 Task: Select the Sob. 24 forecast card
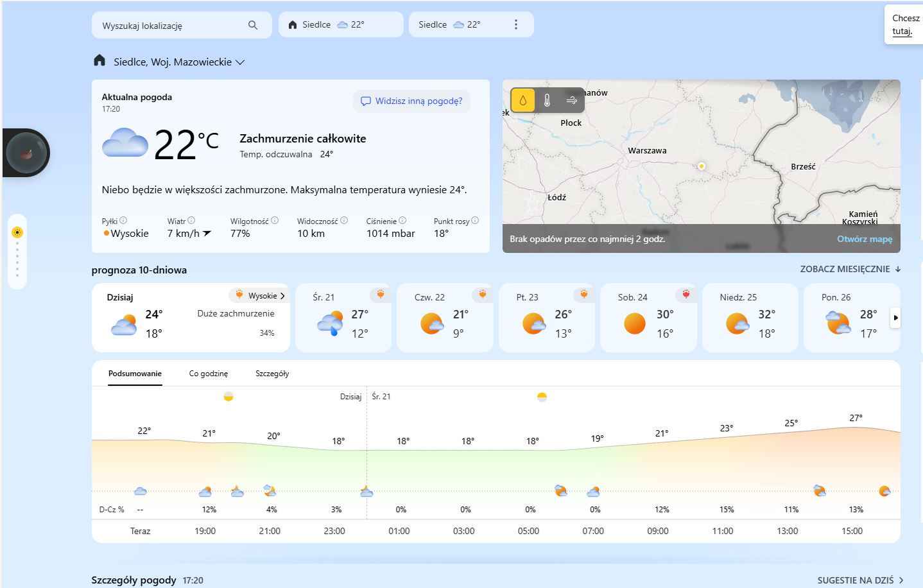click(x=648, y=318)
